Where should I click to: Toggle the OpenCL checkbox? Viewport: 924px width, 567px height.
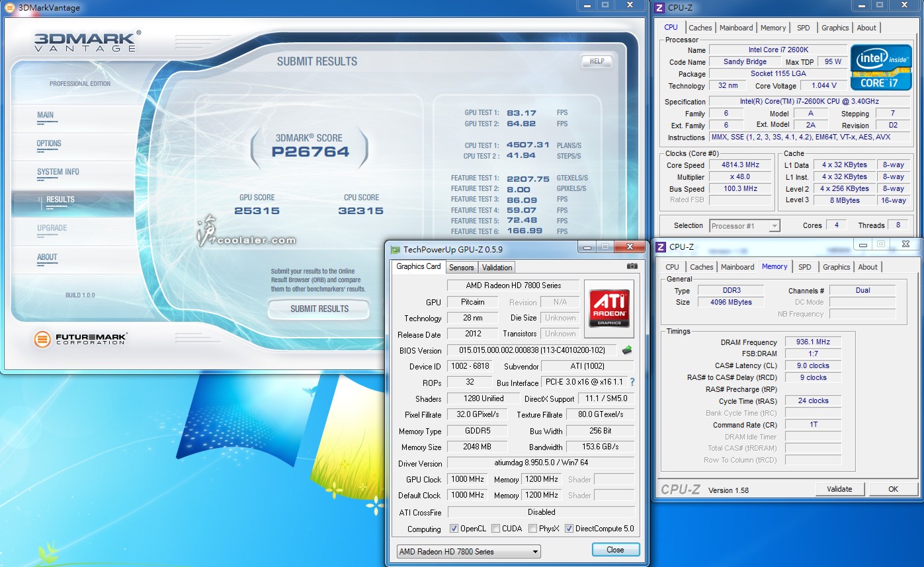(454, 529)
